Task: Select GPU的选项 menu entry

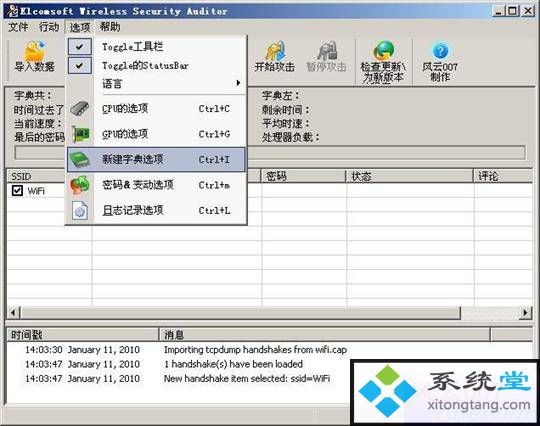Action: [156, 134]
